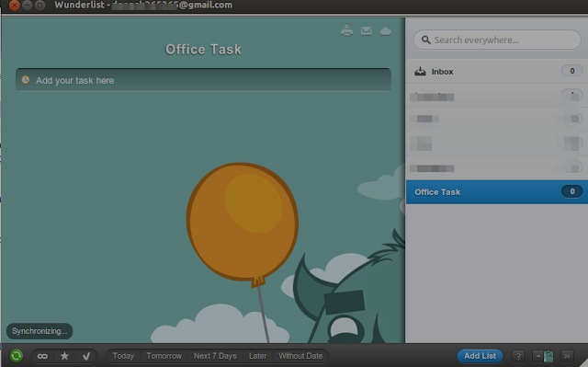The height and width of the screenshot is (367, 588).
Task: Click the Inbox tray icon
Action: 420,71
